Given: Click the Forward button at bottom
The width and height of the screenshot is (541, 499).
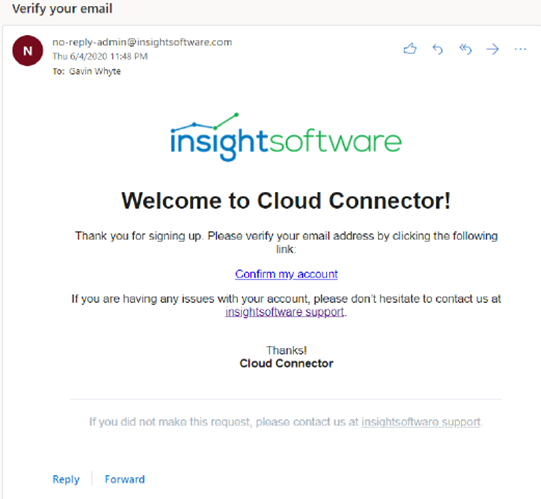Looking at the screenshot, I should [x=125, y=479].
